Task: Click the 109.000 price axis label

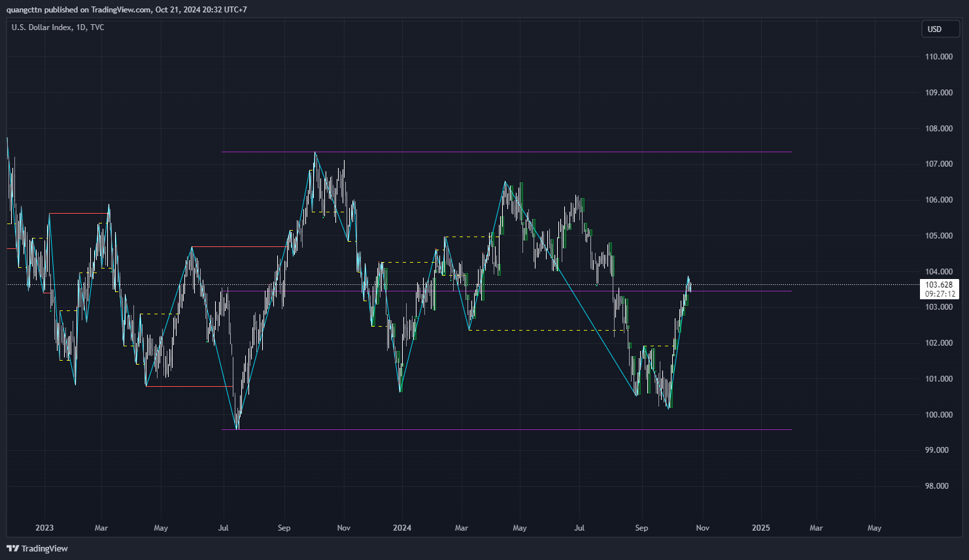Action: pyautogui.click(x=939, y=93)
